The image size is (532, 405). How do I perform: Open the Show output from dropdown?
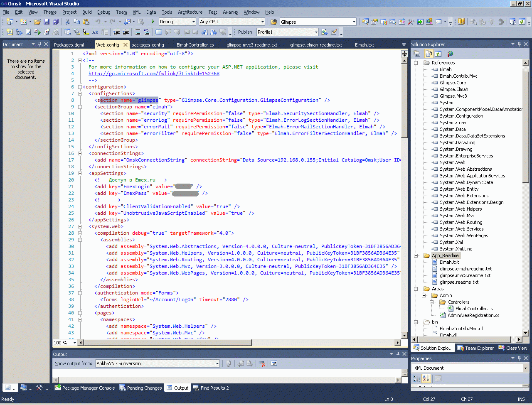pos(217,363)
